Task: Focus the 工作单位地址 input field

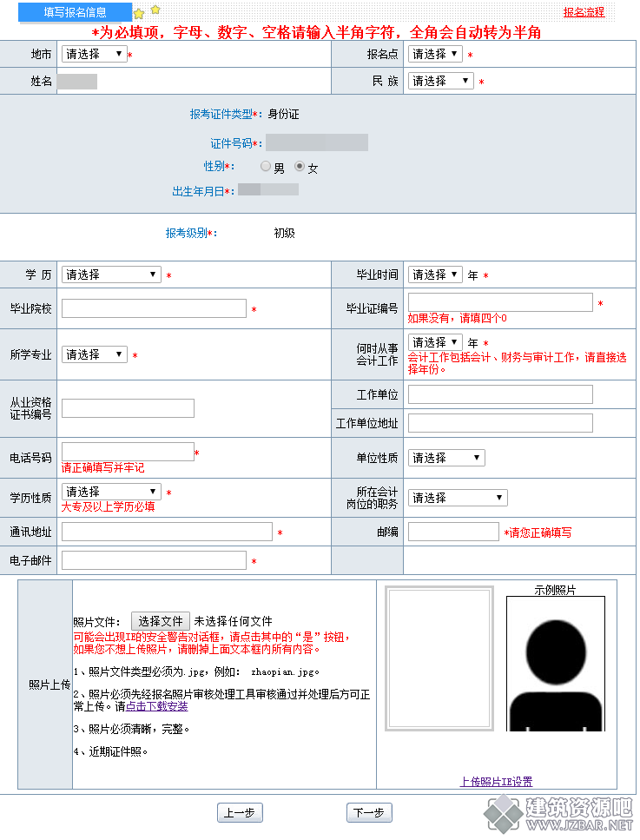Action: (500, 423)
